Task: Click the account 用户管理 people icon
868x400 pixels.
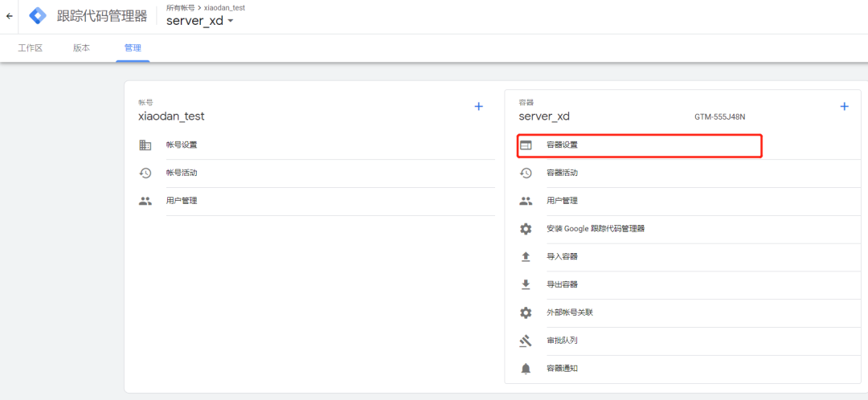Action: (145, 202)
